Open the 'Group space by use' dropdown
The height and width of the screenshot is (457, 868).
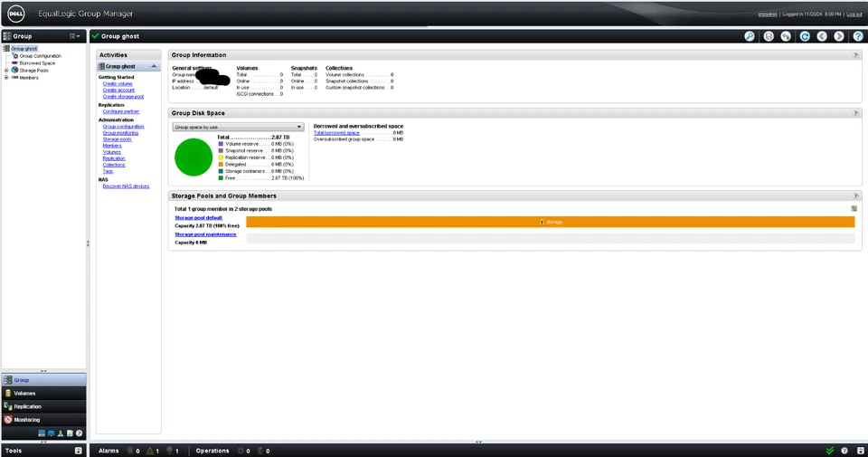(x=238, y=127)
